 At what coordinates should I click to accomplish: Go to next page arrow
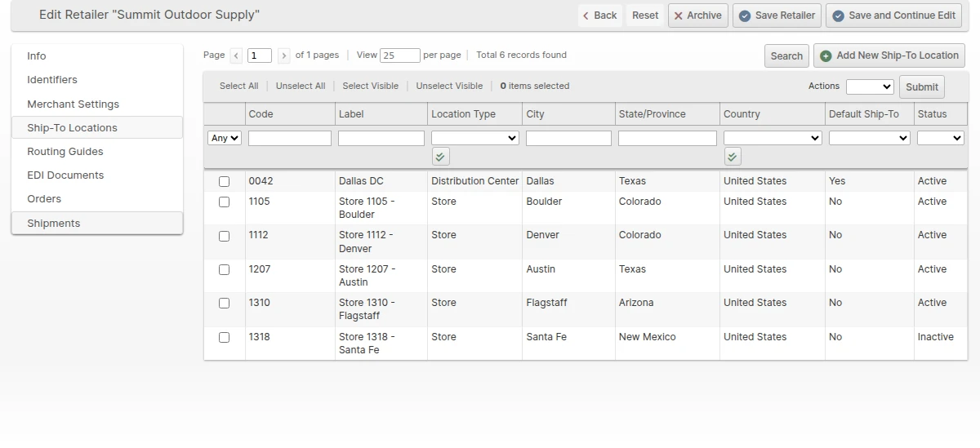point(284,55)
